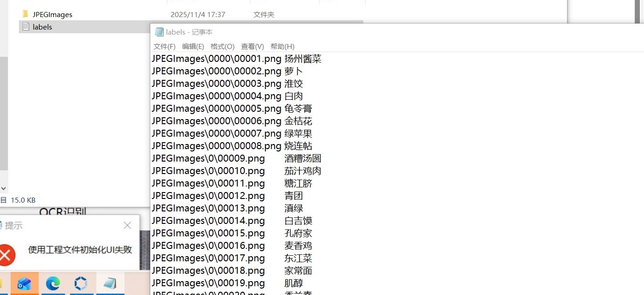
Task: Click the scroll-down arrow in left pane
Action: (3, 188)
